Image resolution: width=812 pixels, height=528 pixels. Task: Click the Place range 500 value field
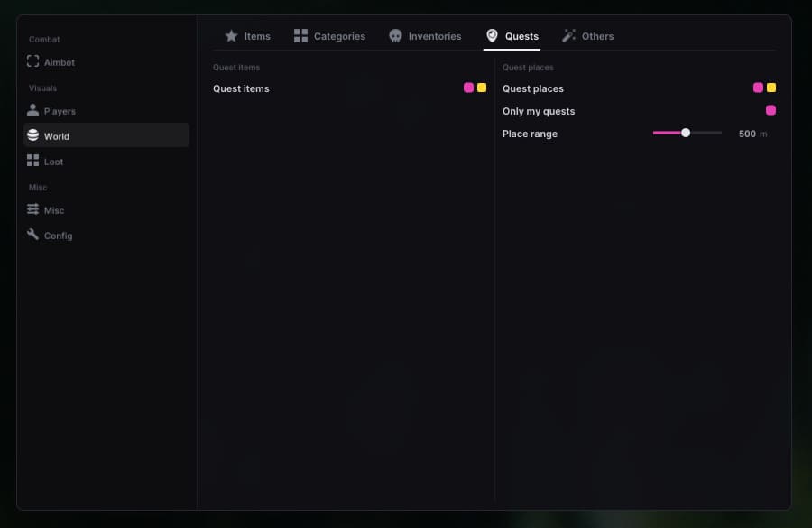coord(747,134)
